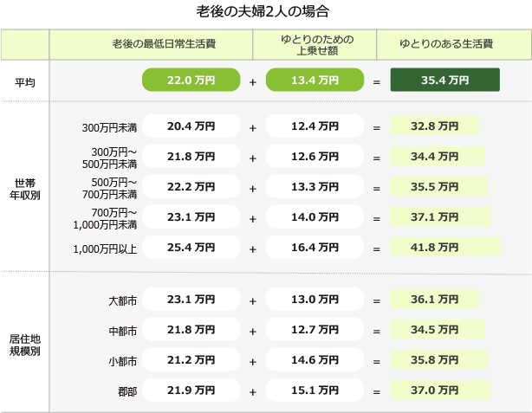Image resolution: width=532 pixels, height=413 pixels.
Task: Select the dark green 35.4万円 total box
Action: 444,80
